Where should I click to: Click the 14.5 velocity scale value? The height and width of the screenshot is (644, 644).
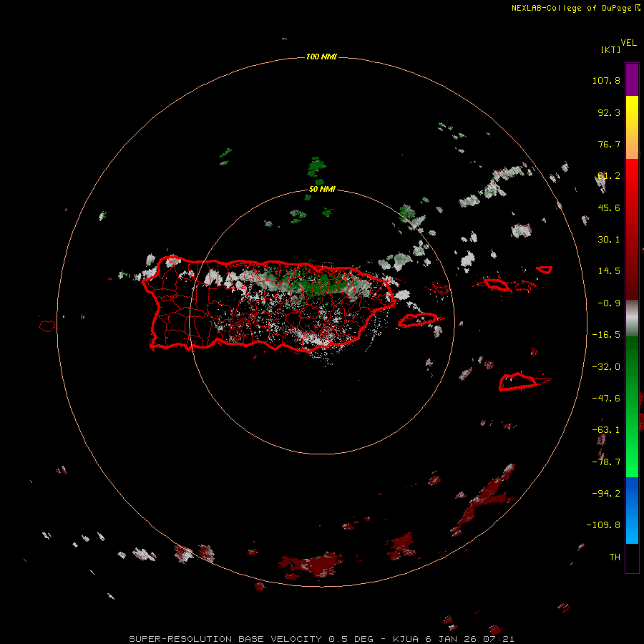click(609, 271)
